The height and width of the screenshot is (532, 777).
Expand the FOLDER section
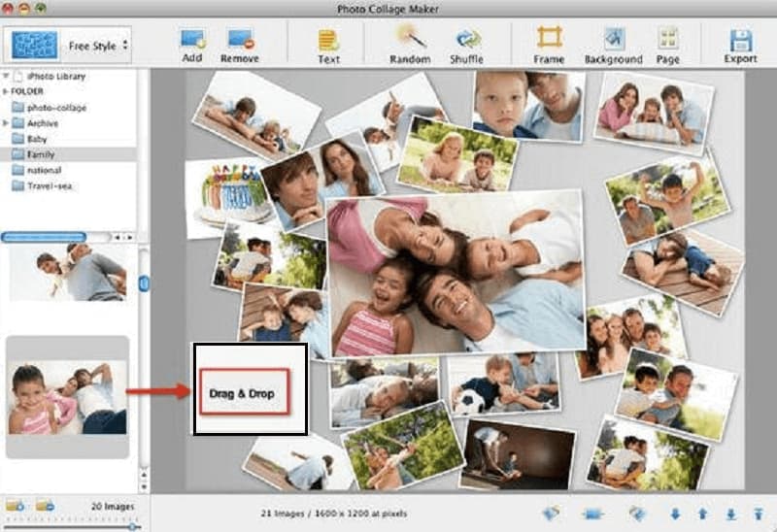tap(7, 92)
